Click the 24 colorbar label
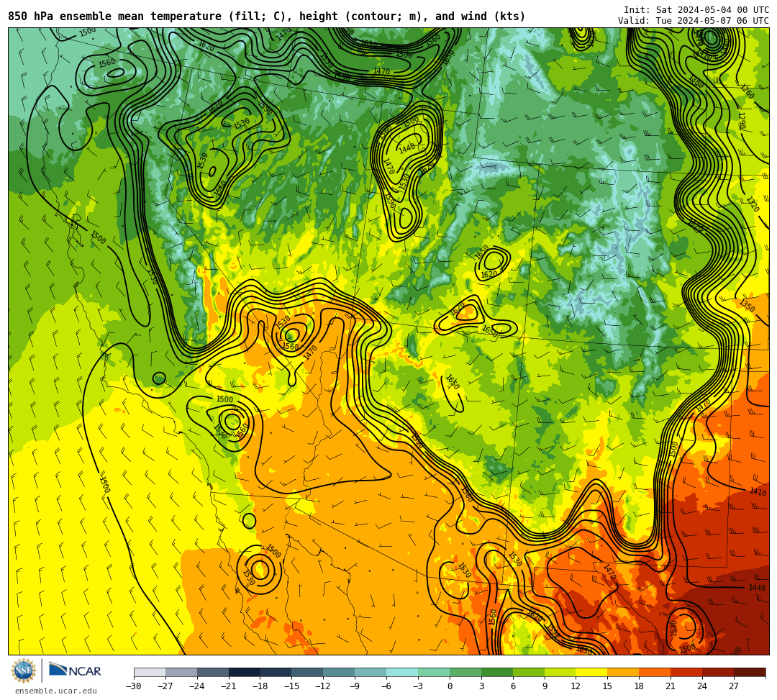777x700 pixels. (x=702, y=686)
